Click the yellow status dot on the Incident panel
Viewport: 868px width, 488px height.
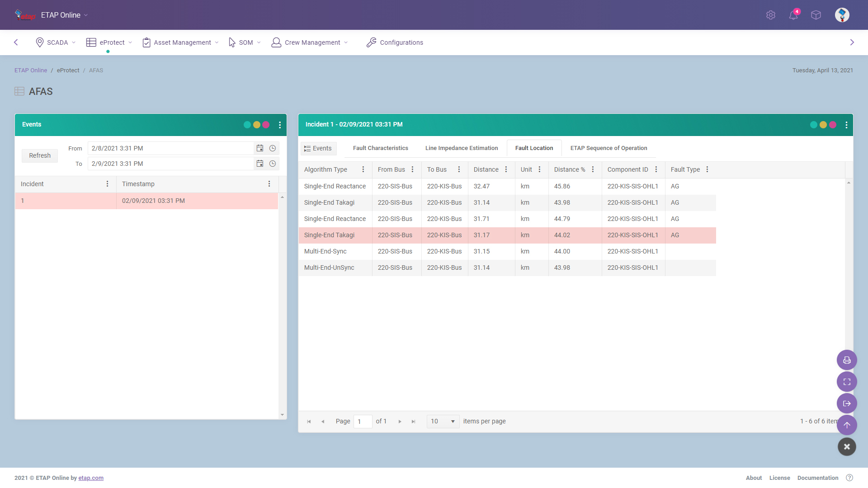(x=823, y=125)
